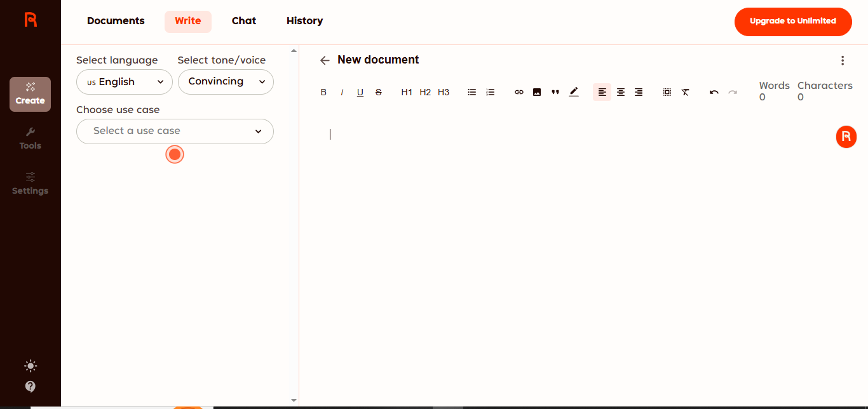868x409 pixels.
Task: Open the document three-dot options menu
Action: click(x=843, y=60)
